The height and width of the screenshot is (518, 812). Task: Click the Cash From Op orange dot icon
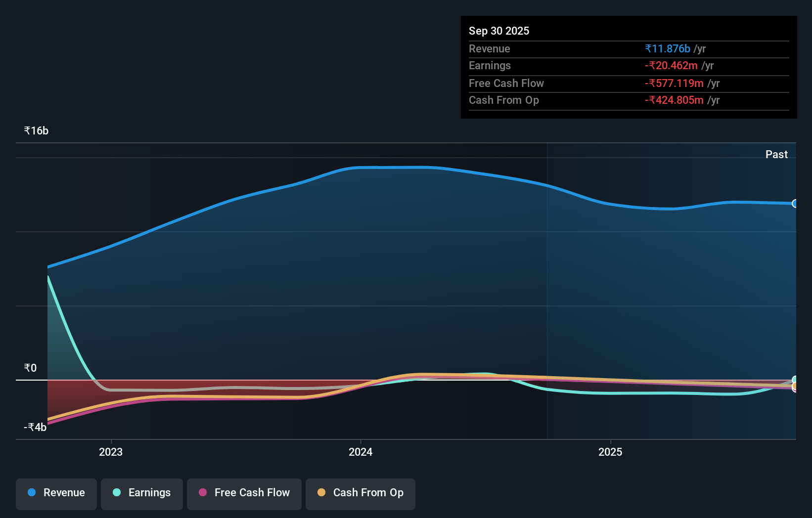[322, 492]
